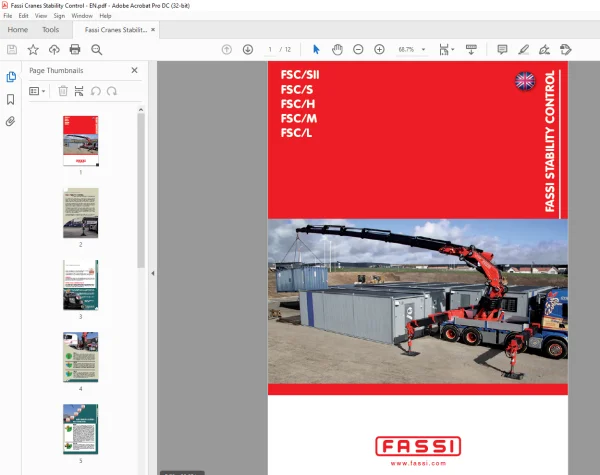Screen dimensions: 600x475
Task: Click the cloud upload icon
Action: (x=54, y=49)
